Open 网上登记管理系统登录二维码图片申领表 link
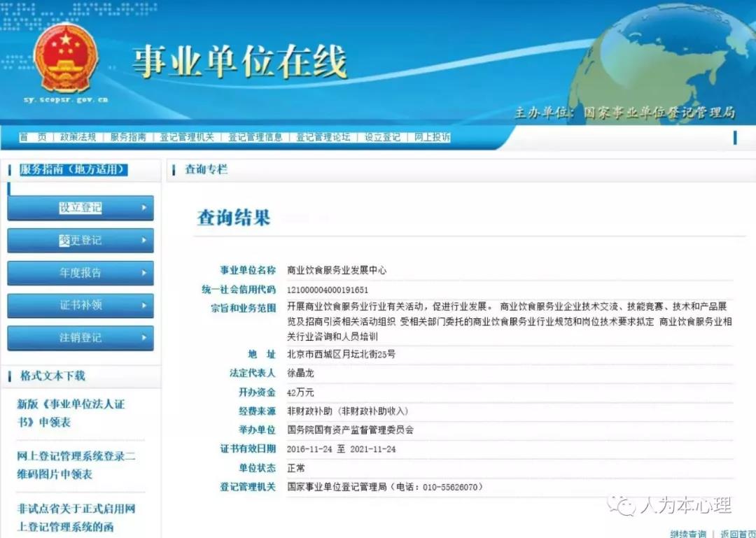This screenshot has height=538, width=756. [x=76, y=465]
